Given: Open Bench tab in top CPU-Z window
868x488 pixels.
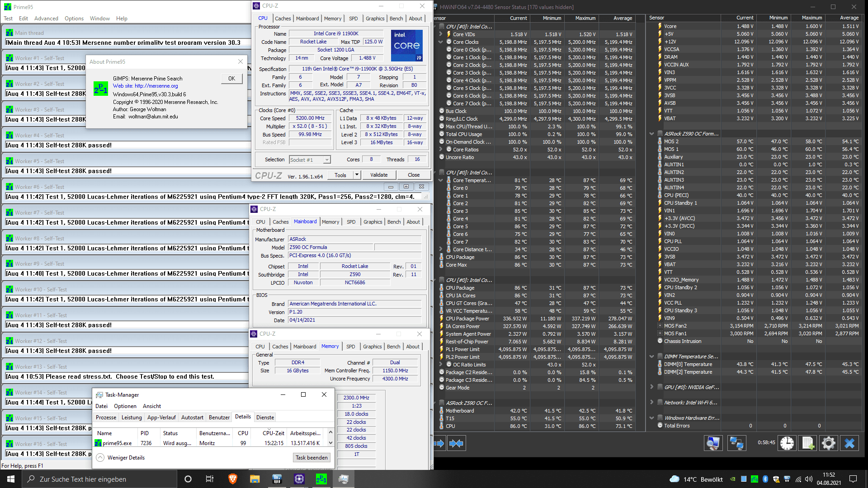Looking at the screenshot, I should pos(396,19).
